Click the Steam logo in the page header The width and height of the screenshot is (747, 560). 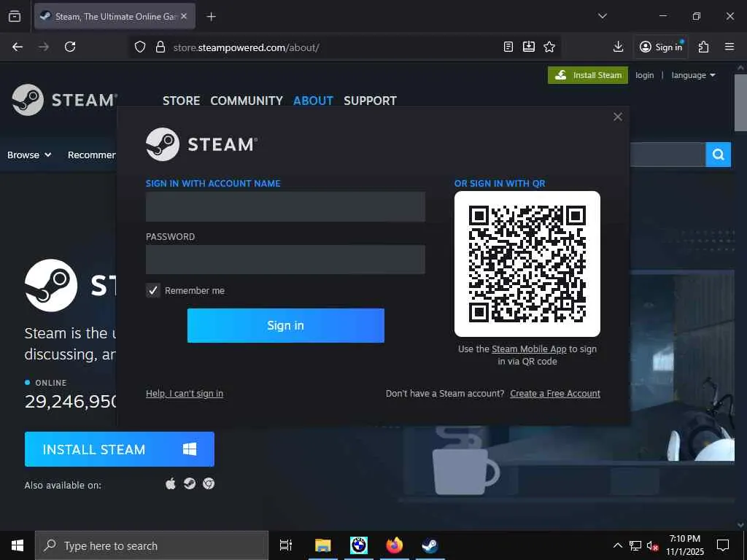[x=64, y=100]
